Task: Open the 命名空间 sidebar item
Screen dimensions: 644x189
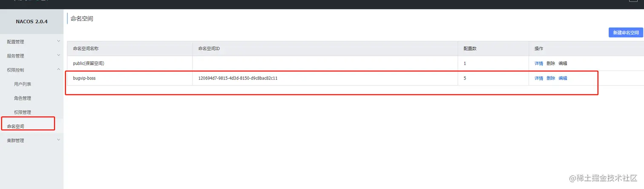Action: pyautogui.click(x=16, y=126)
